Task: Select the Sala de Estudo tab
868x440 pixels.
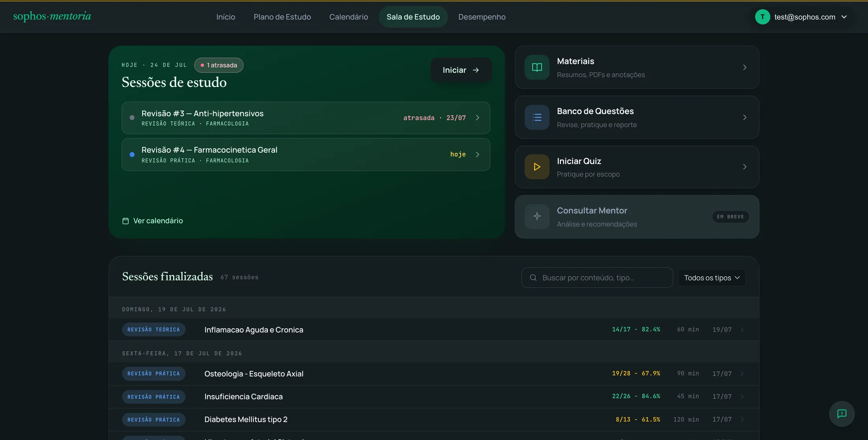Action: (x=413, y=17)
